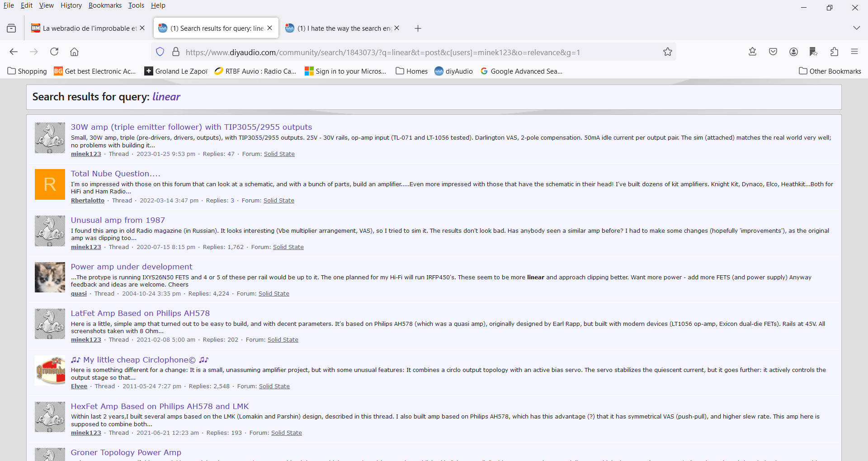Open the diyAudio bookmark
Image resolution: width=868 pixels, height=461 pixels.
pyautogui.click(x=454, y=71)
